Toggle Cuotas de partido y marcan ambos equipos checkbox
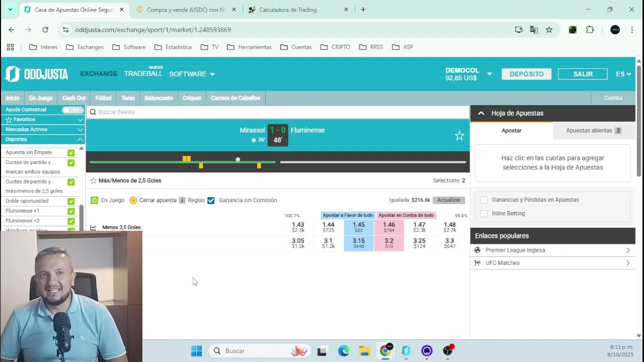644x362 pixels. pyautogui.click(x=71, y=163)
